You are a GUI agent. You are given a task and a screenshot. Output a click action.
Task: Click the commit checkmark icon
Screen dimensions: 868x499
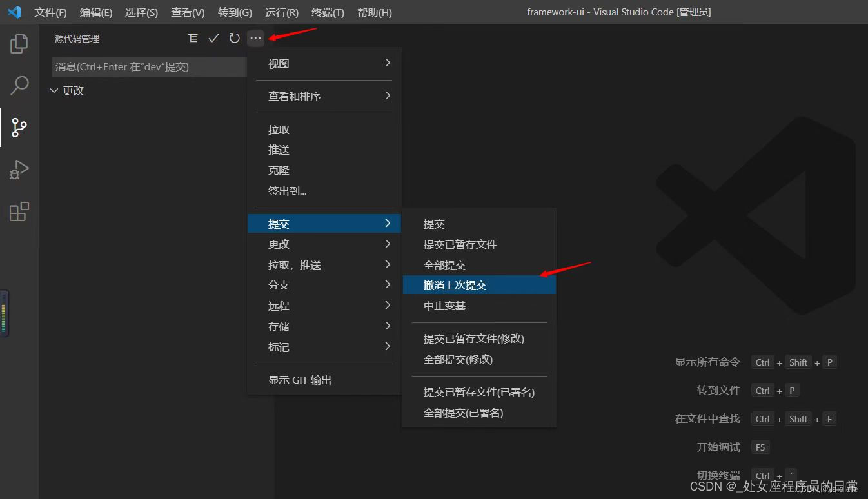coord(213,39)
